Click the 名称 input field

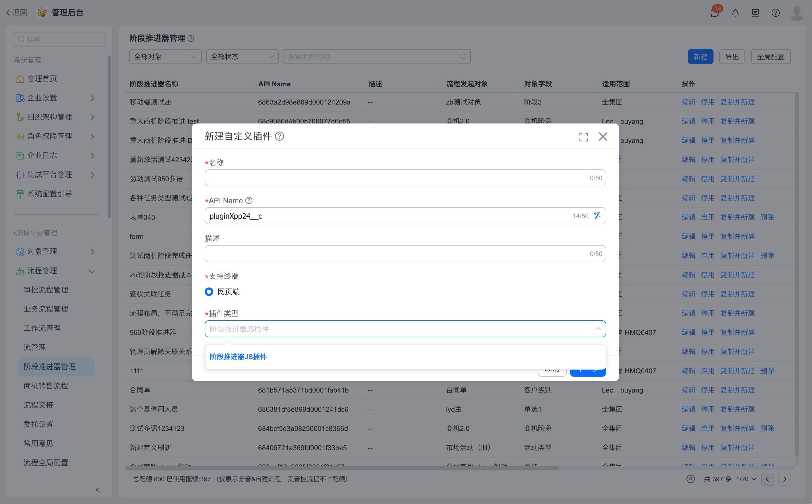[397, 178]
